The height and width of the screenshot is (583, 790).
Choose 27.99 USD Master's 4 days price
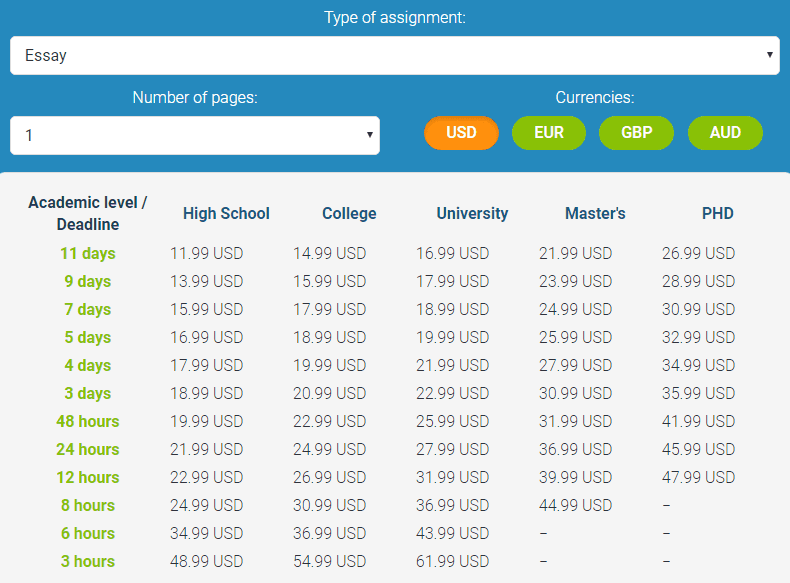point(575,365)
